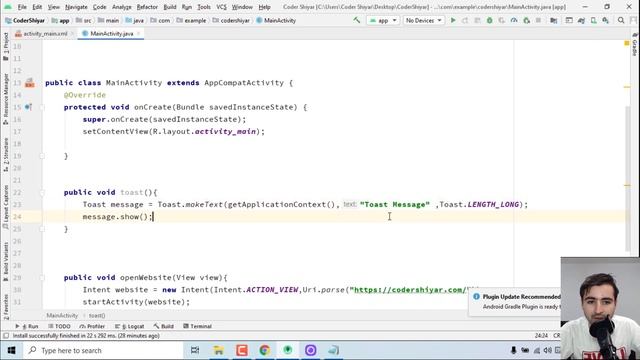Open the Logcat tool window
This screenshot has height=360, width=640.
[x=130, y=326]
